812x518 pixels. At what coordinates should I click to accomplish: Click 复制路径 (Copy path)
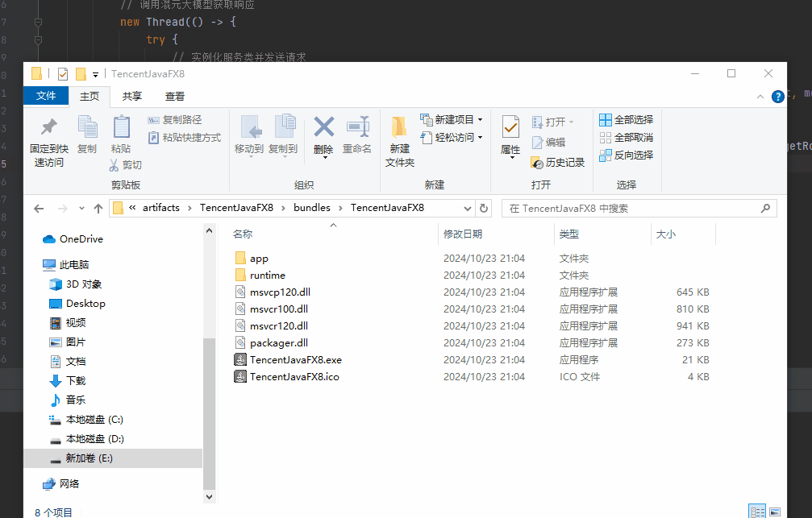tap(174, 119)
